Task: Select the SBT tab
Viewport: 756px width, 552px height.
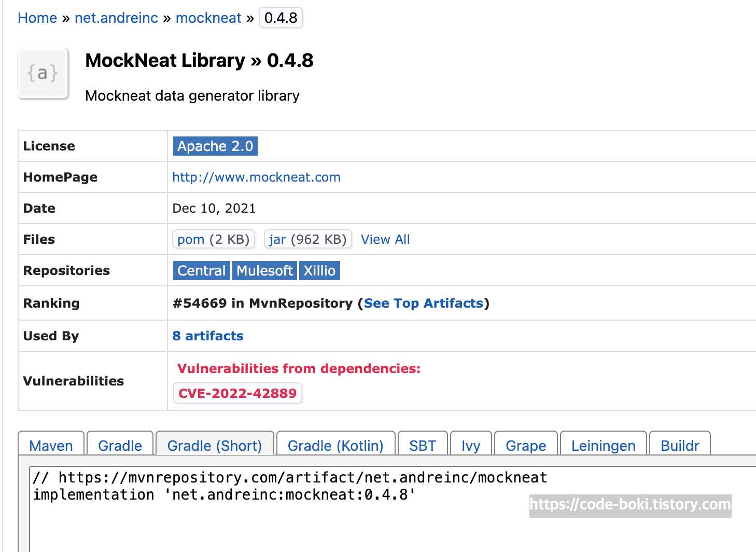Action: (x=423, y=445)
